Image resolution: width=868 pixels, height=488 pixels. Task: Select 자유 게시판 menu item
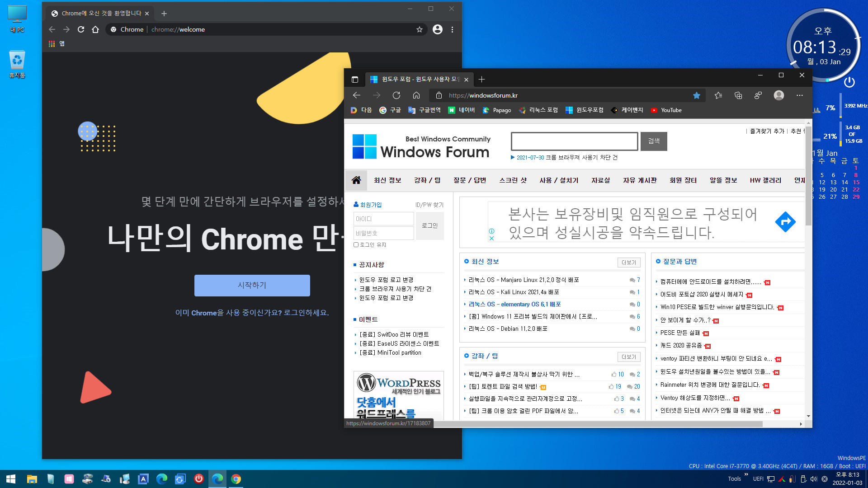coord(640,181)
